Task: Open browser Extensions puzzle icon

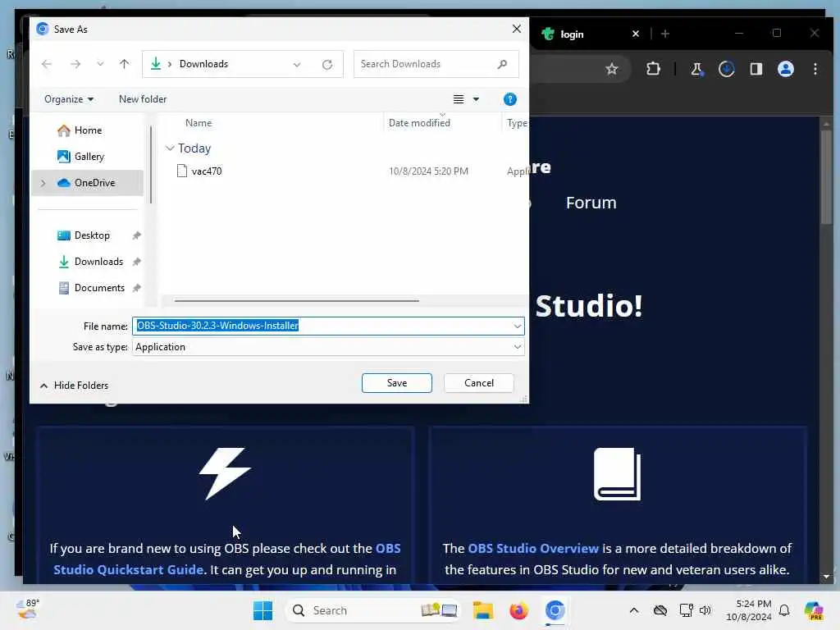Action: (653, 69)
